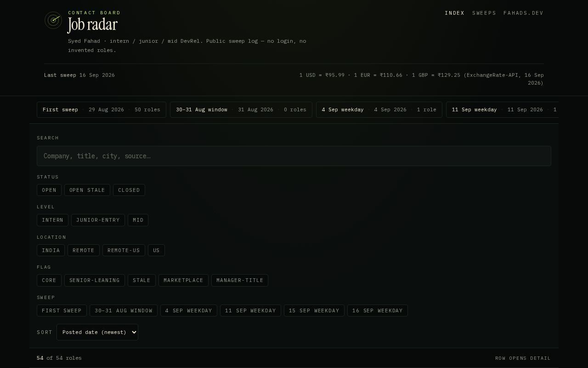The image size is (588, 368).
Task: Filter by 4 SEP WEEKDAY chip
Action: [x=189, y=310]
